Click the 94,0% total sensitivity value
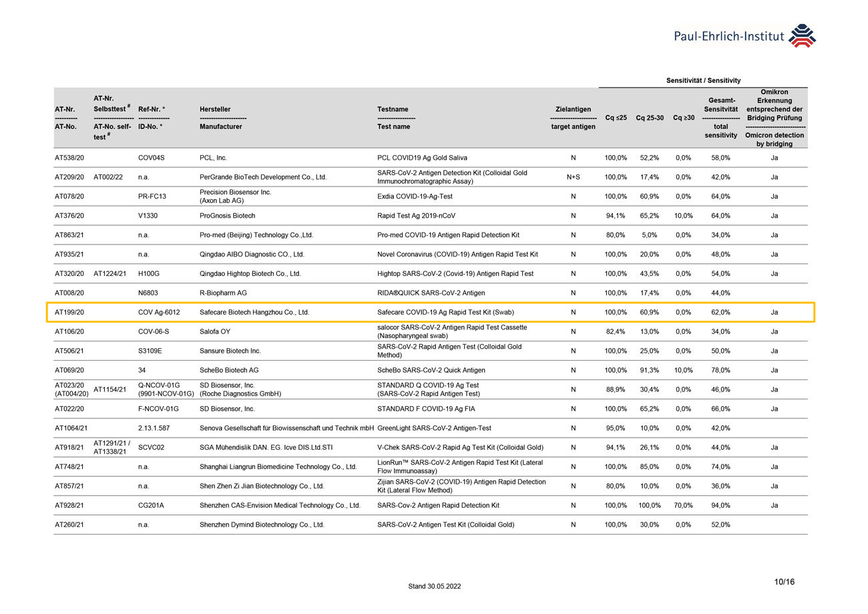 click(720, 505)
